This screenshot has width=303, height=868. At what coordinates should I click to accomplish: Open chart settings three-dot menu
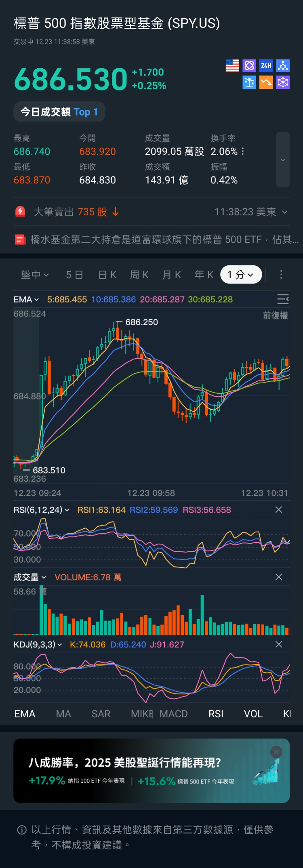click(281, 275)
